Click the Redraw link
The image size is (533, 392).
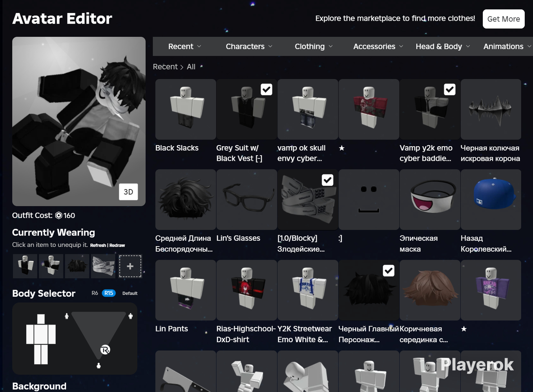click(117, 245)
